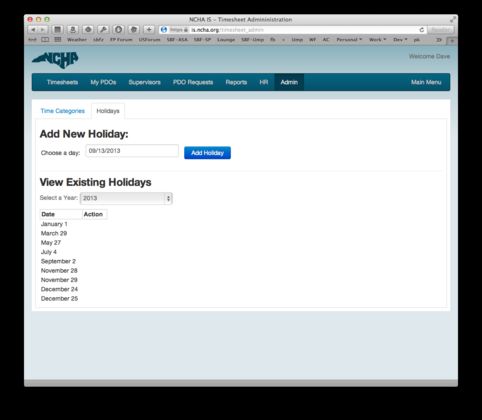The width and height of the screenshot is (482, 420).
Task: Click the new tab plus at bookmarks bar end
Action: click(452, 40)
